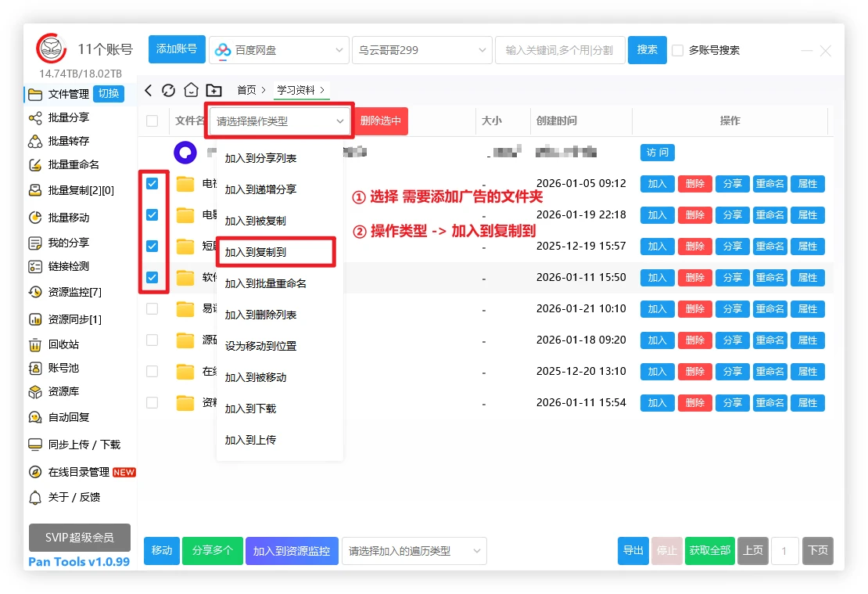Toggle the select-all checkbox in table header

(152, 121)
